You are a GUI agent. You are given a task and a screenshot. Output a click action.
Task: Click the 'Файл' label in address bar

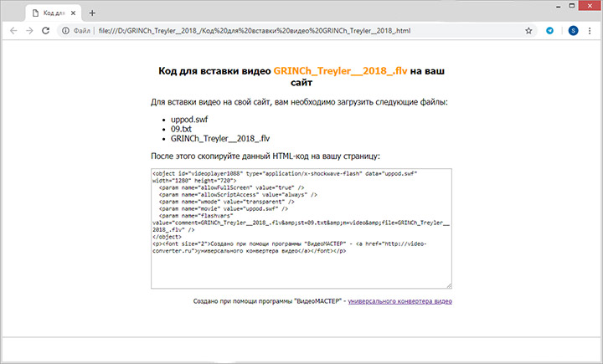(x=81, y=31)
